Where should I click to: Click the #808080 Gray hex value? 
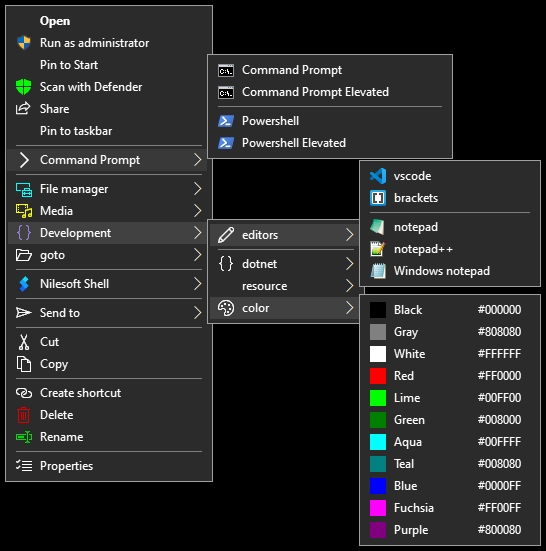pyautogui.click(x=499, y=332)
